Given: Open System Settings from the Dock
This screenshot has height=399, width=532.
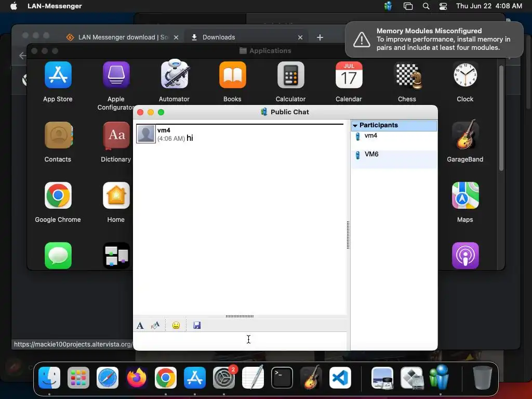Looking at the screenshot, I should (x=224, y=378).
